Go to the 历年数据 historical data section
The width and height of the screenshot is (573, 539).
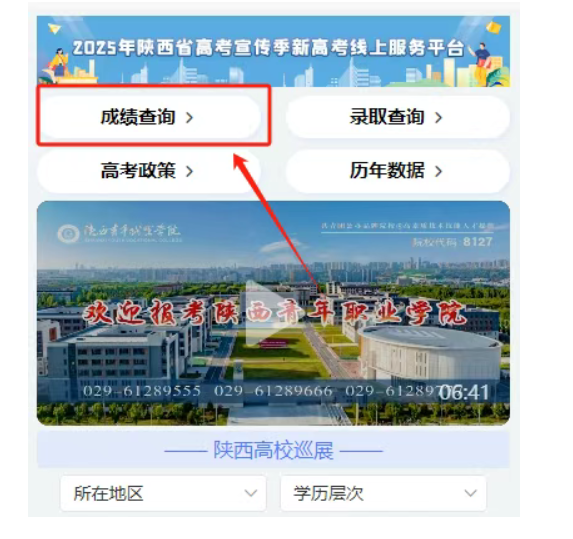pos(398,171)
